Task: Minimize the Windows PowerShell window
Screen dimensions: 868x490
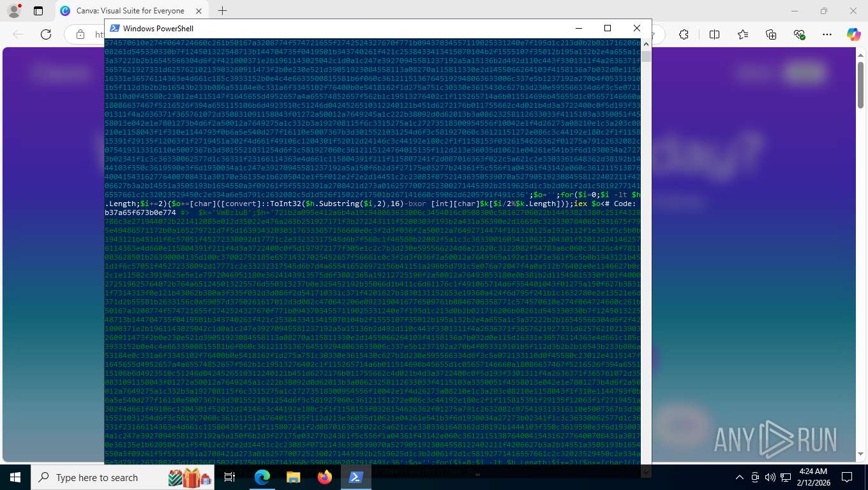Action: [x=578, y=28]
